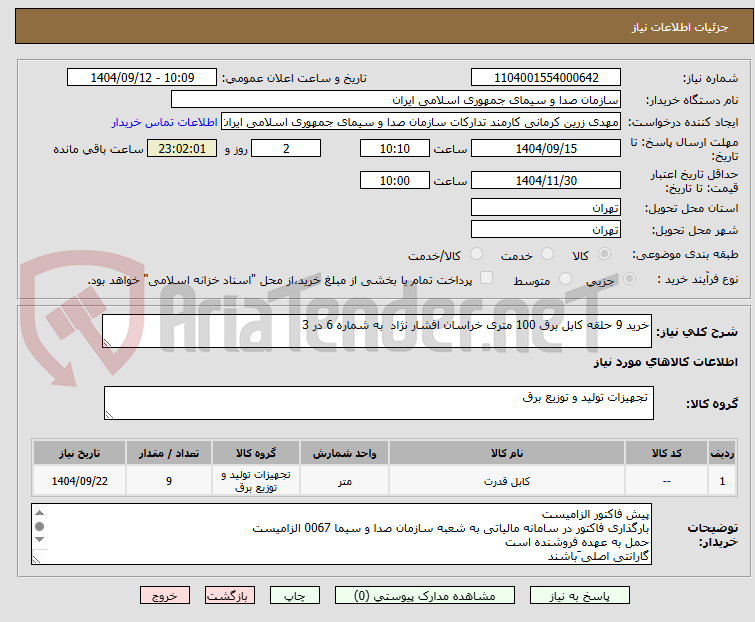Click resize grip of شرح کلی نیاز box
755x622 pixels.
coord(107,342)
